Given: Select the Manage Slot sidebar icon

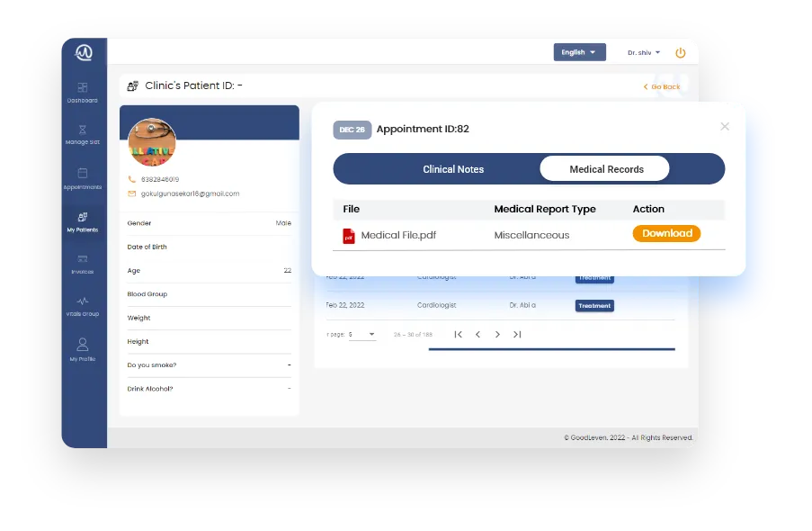Looking at the screenshot, I should tap(83, 133).
